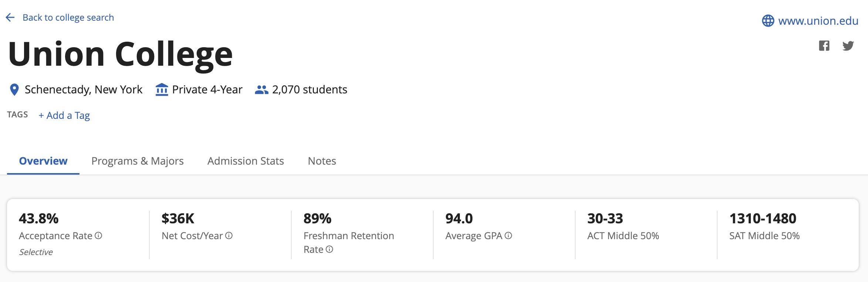The width and height of the screenshot is (868, 282).
Task: Click the Freshman Retention Rate info icon
Action: (329, 249)
